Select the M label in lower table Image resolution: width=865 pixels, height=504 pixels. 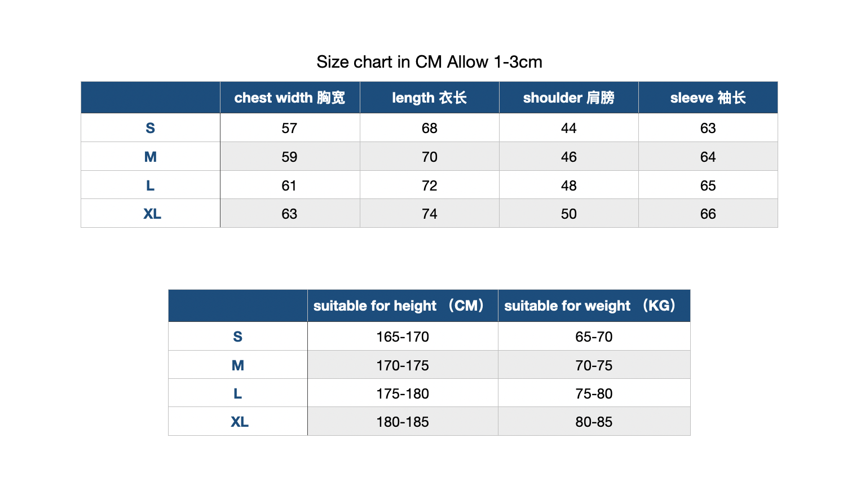click(x=237, y=365)
